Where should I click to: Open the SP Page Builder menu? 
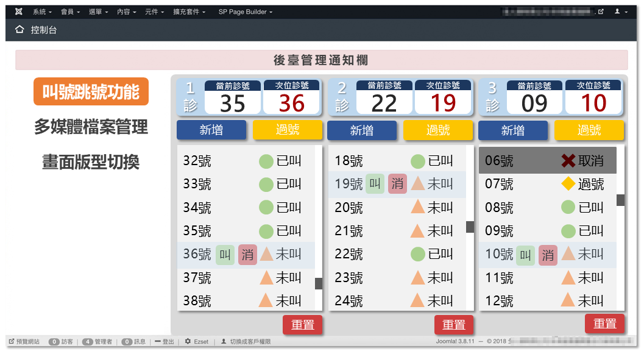245,12
